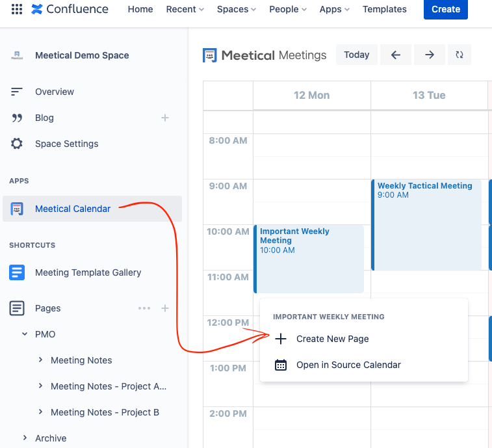Open the Pages more-options ellipsis
The width and height of the screenshot is (492, 448).
(x=144, y=308)
